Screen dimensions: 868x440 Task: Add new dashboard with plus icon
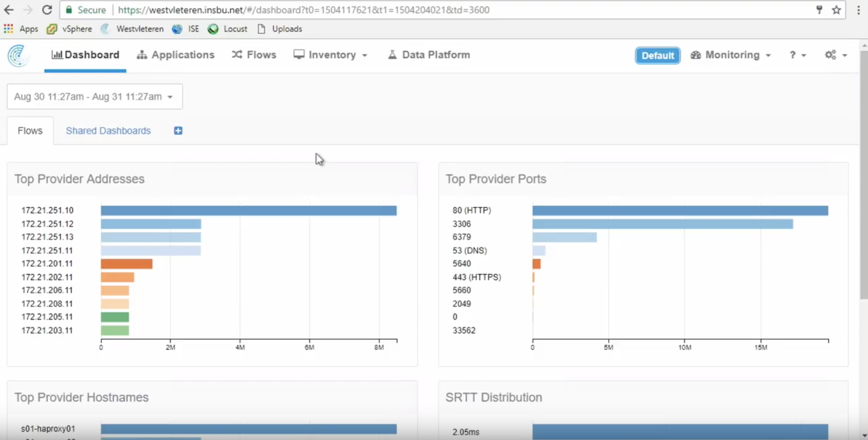pos(178,131)
